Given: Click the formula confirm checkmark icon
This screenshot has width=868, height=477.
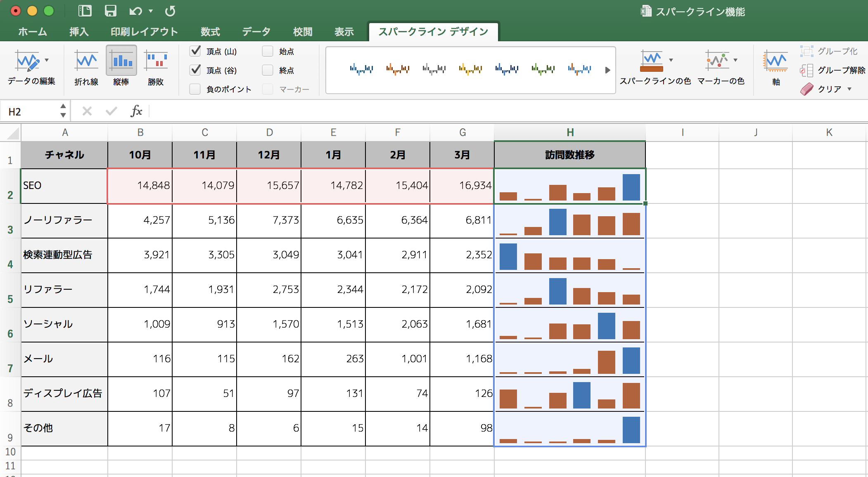Looking at the screenshot, I should pos(111,111).
